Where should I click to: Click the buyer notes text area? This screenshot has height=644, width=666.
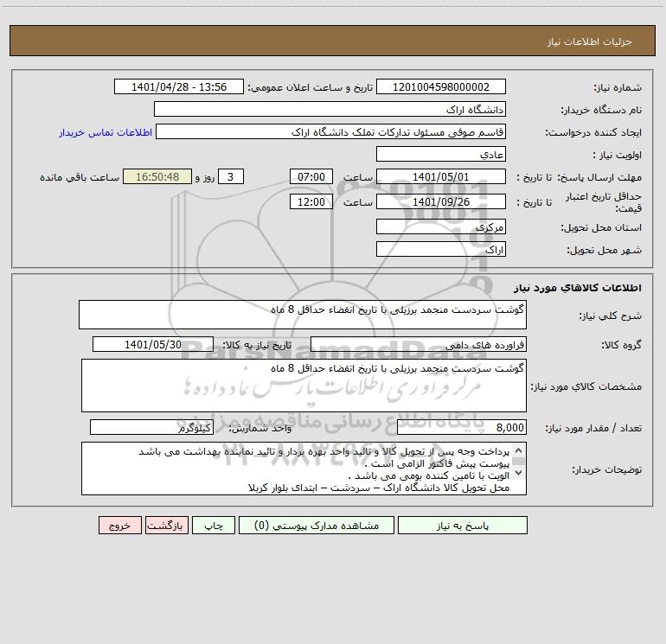point(304,469)
